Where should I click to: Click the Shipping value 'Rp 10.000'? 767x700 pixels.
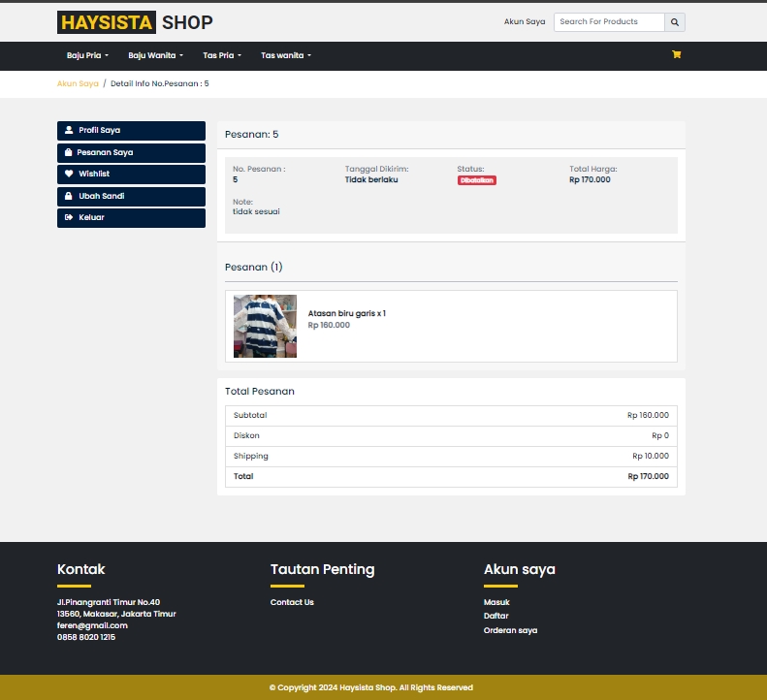[651, 456]
